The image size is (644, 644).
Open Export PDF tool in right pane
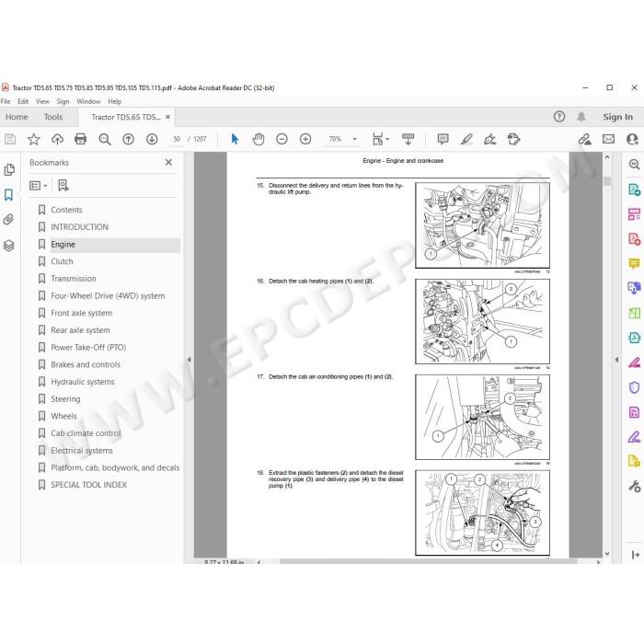click(x=634, y=190)
